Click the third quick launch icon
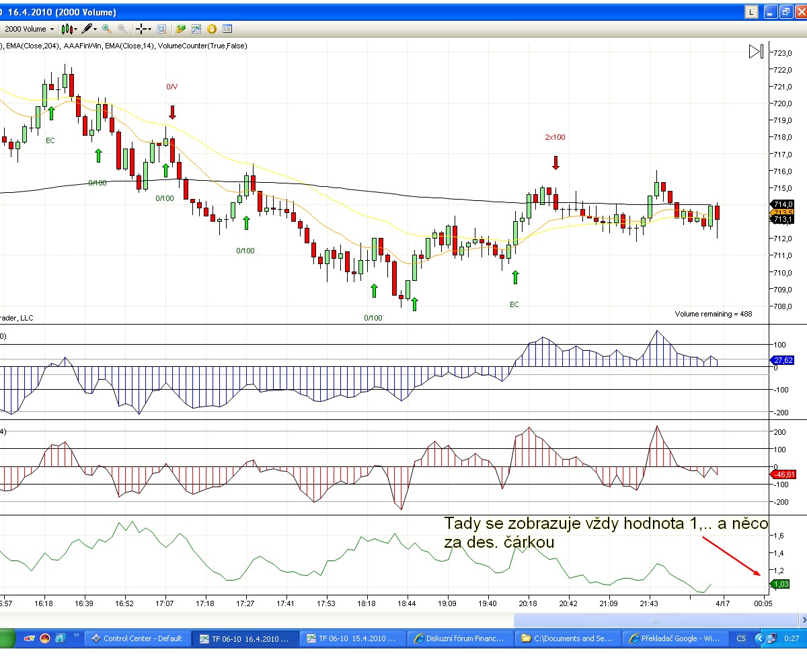807x672 pixels. coord(61,638)
